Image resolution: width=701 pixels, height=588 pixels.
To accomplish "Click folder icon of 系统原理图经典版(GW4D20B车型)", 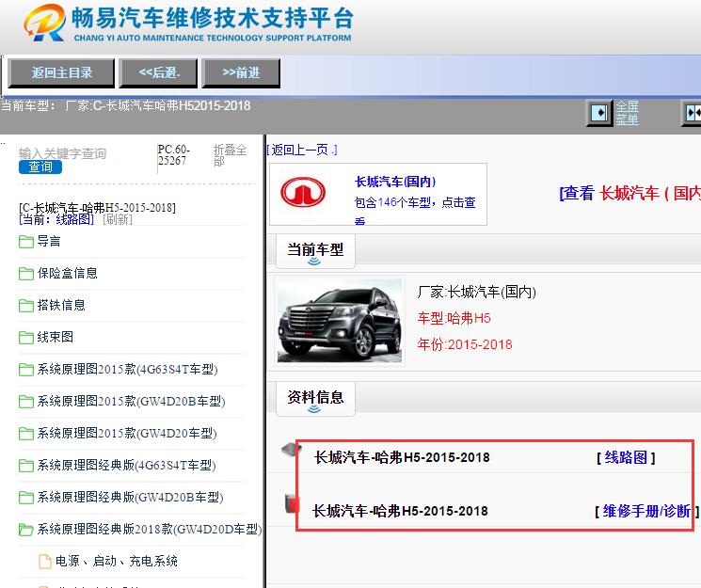I will [x=26, y=498].
